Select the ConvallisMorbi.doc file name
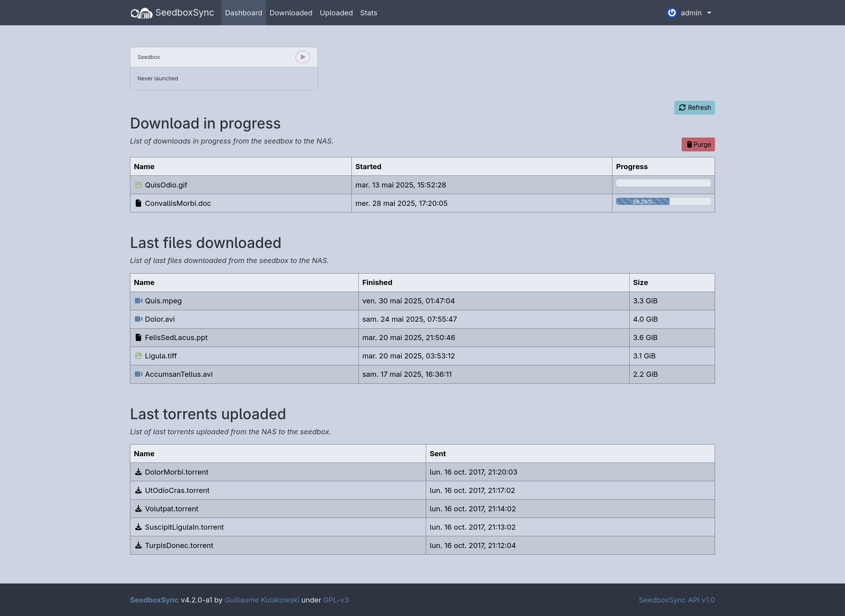 click(178, 203)
